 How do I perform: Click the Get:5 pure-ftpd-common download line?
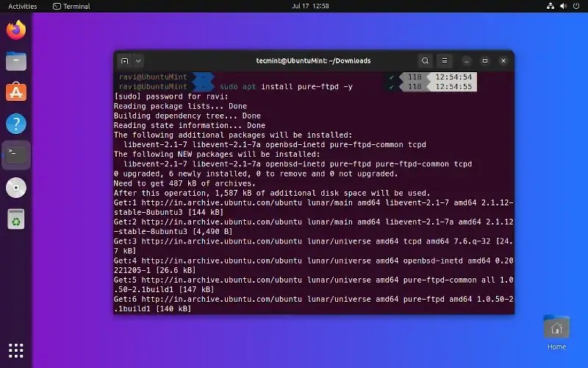[314, 285]
